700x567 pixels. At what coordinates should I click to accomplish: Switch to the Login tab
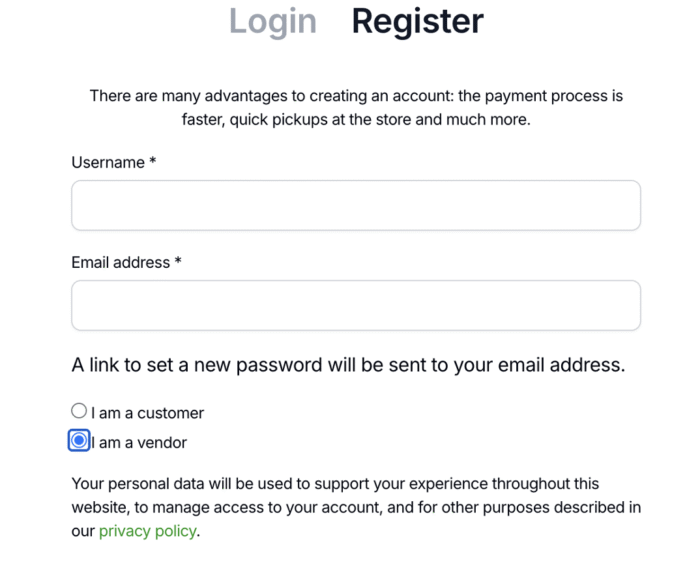(272, 21)
